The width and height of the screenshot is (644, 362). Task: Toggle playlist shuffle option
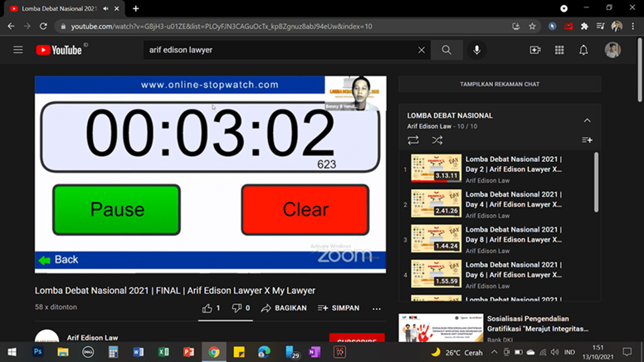437,139
